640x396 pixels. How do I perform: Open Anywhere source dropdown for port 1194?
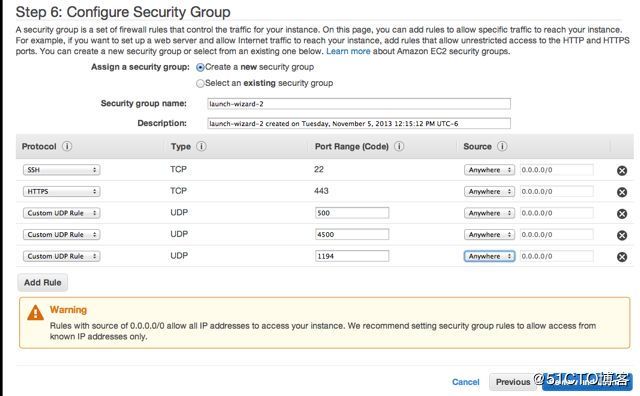tap(489, 256)
